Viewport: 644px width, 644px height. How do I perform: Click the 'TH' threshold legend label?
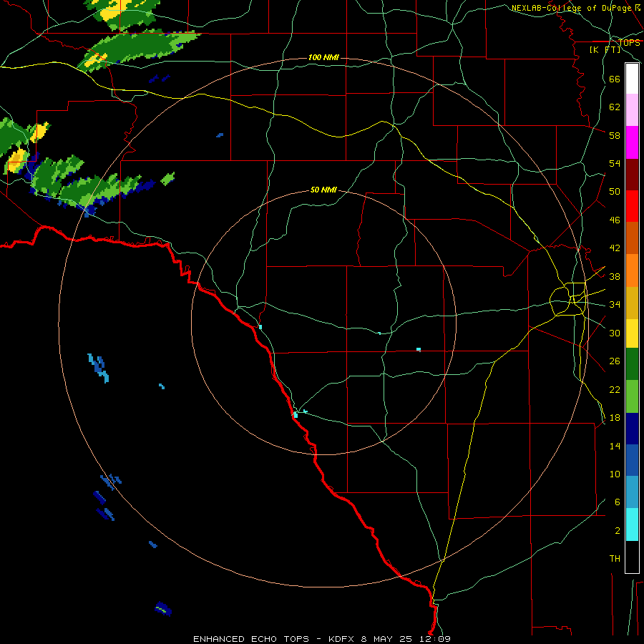click(615, 559)
